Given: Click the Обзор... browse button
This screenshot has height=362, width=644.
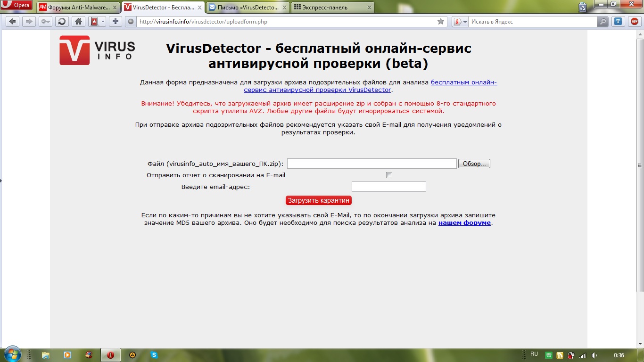Looking at the screenshot, I should (x=474, y=164).
